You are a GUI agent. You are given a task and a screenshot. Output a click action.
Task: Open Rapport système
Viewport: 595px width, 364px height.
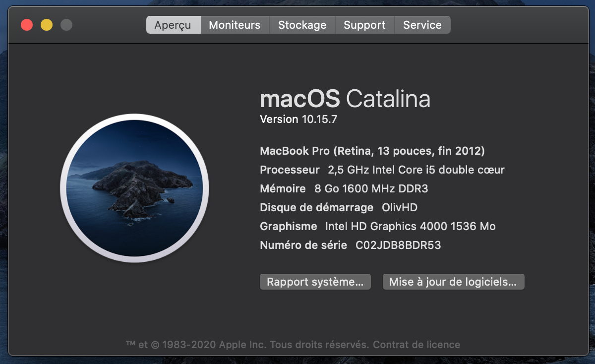(315, 282)
